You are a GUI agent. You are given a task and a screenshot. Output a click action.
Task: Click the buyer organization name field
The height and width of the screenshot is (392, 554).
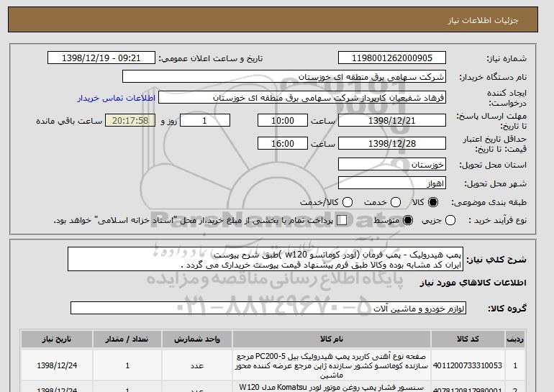(x=284, y=76)
